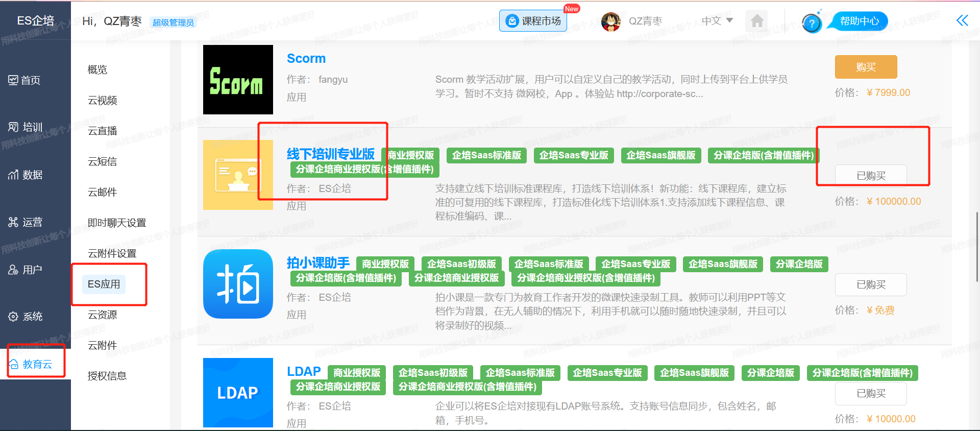Image resolution: width=980 pixels, height=431 pixels.
Task: Click the page vertical scrollbar
Action: 977,246
